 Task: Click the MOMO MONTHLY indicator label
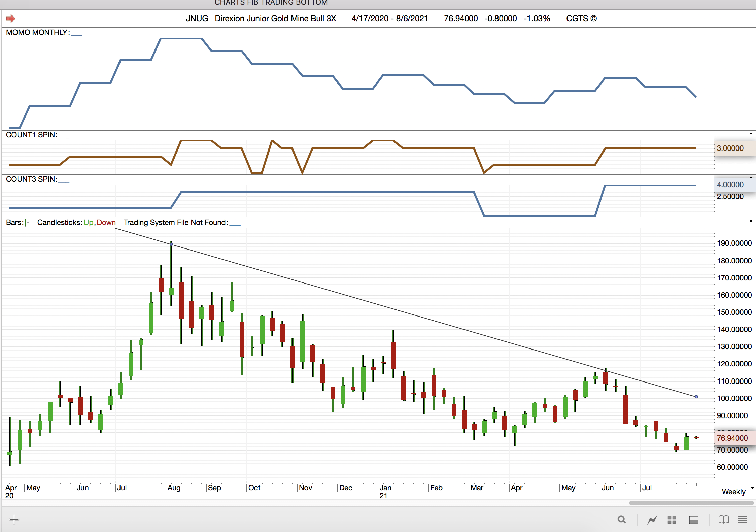coord(38,33)
